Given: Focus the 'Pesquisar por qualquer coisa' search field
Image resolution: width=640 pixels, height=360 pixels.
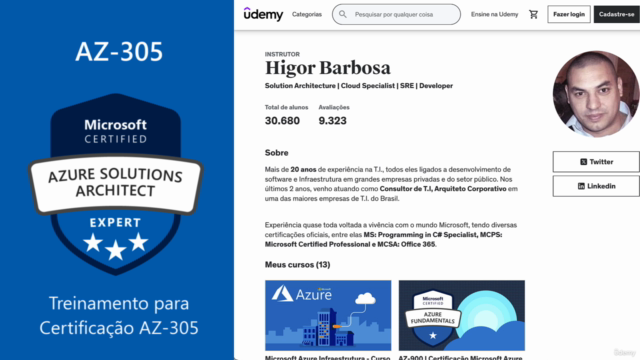Looking at the screenshot, I should 396,14.
